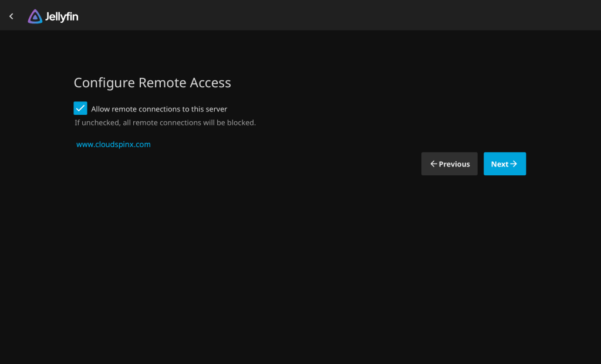Screen dimensions: 601x364
Task: Click the left arrow icon inside Previous button
Action: click(x=434, y=164)
